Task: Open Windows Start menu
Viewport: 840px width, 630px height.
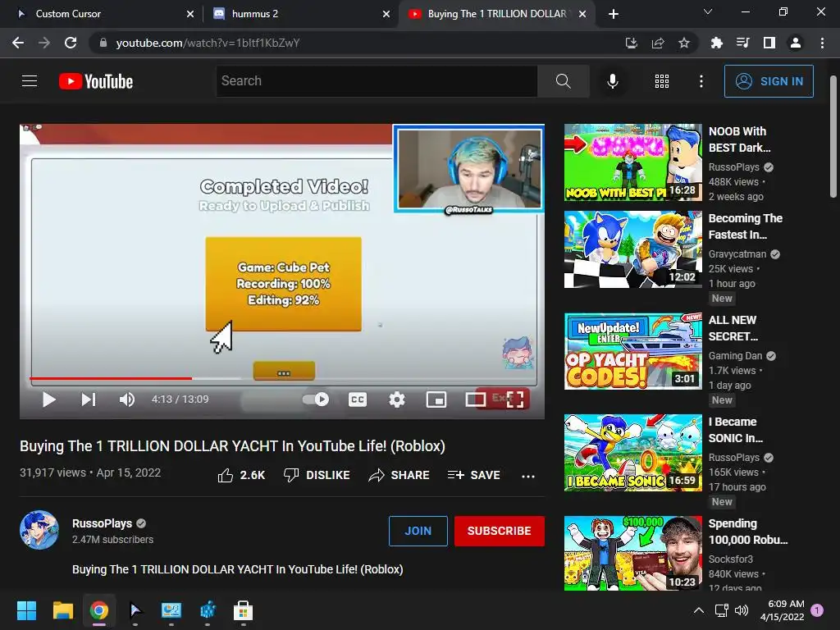Action: [26, 610]
